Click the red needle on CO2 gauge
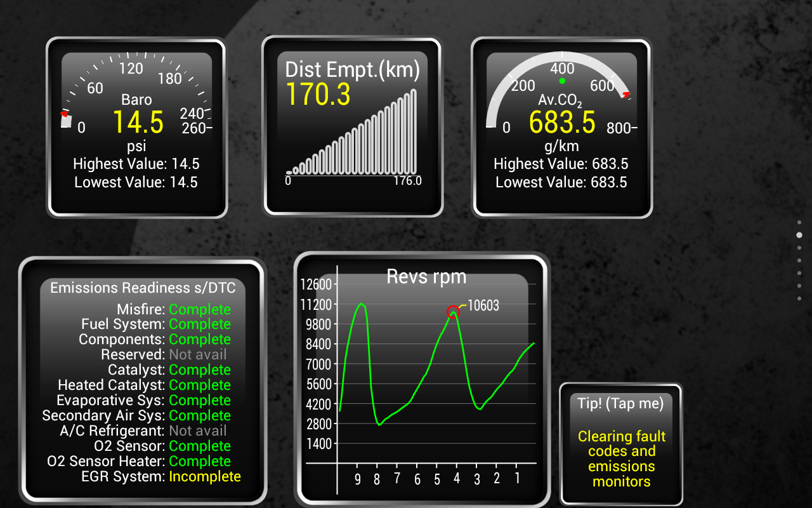This screenshot has width=812, height=508. tap(627, 95)
